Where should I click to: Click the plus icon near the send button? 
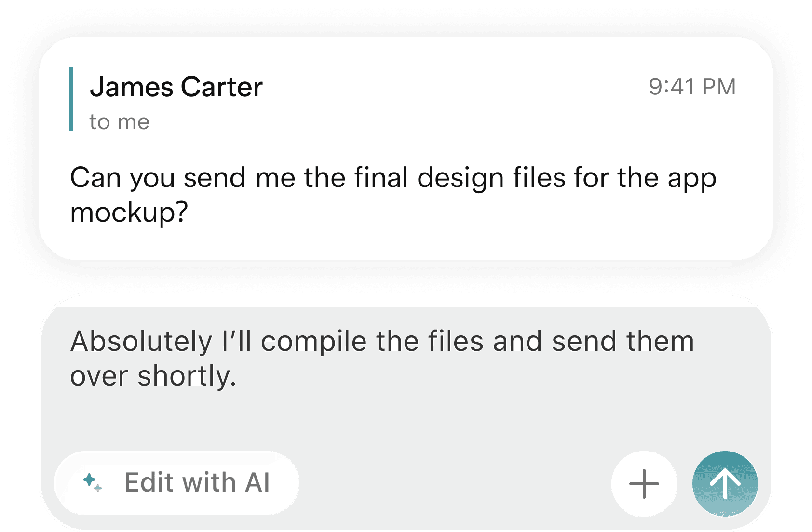pyautogui.click(x=644, y=483)
